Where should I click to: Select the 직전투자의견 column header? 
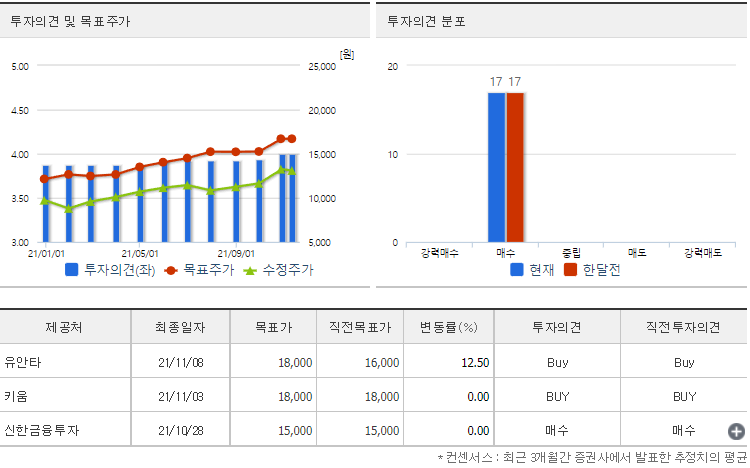coord(684,327)
